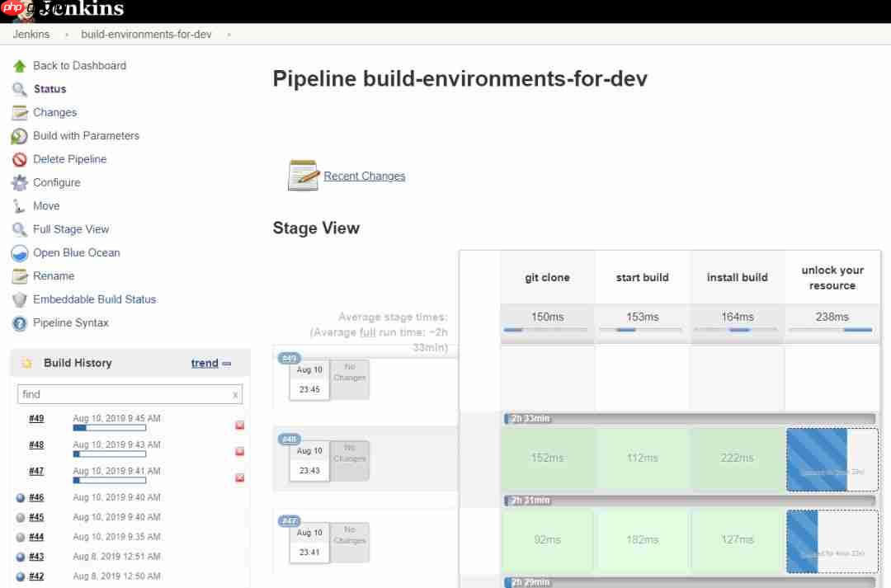The height and width of the screenshot is (588, 891).
Task: Collapse the Build History trend toggle
Action: (227, 363)
